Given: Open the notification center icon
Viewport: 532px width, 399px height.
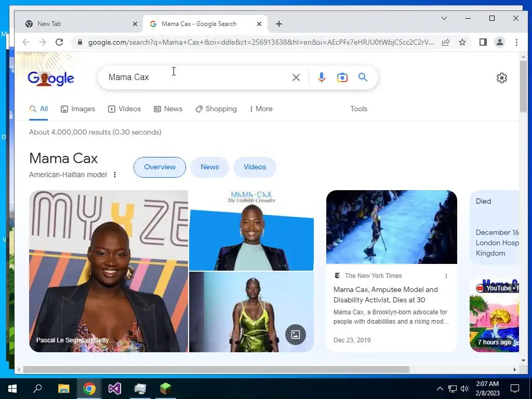Looking at the screenshot, I should (x=515, y=389).
